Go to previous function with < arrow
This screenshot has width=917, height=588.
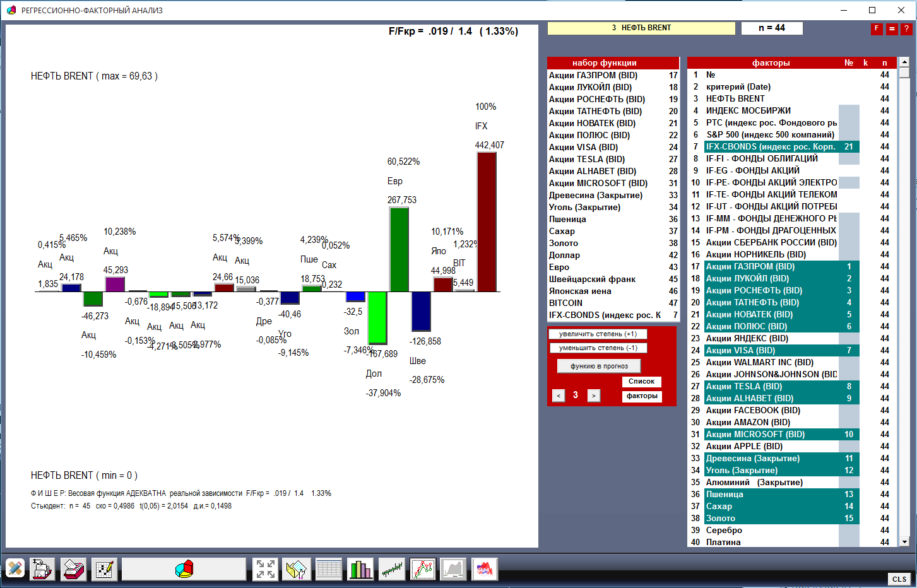tap(559, 396)
